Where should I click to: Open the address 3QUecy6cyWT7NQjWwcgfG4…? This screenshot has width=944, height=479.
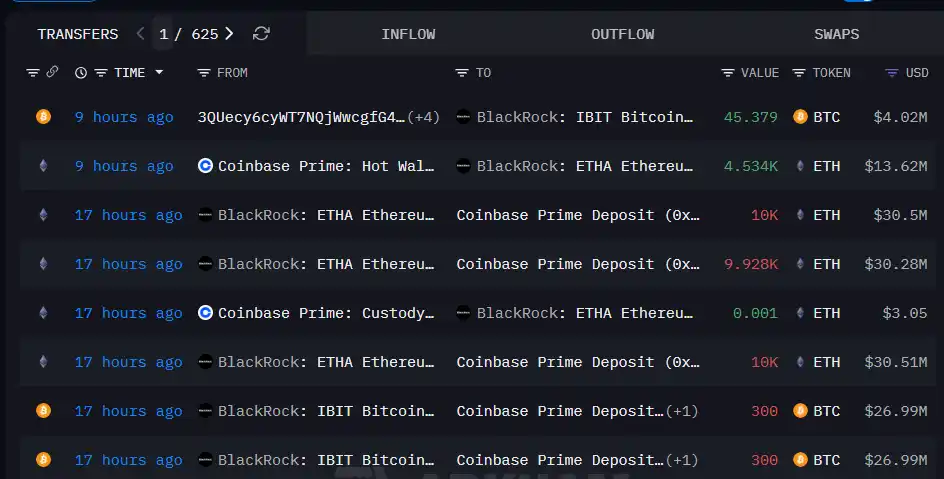tap(301, 117)
